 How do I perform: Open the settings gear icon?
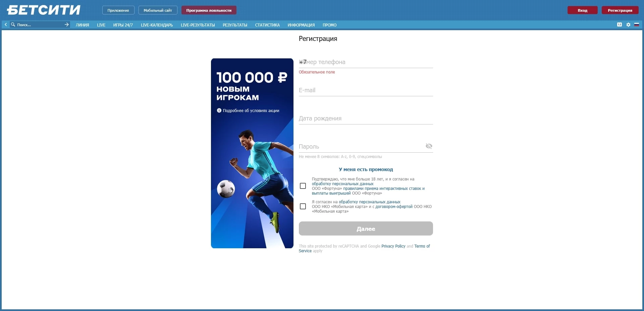(x=628, y=24)
